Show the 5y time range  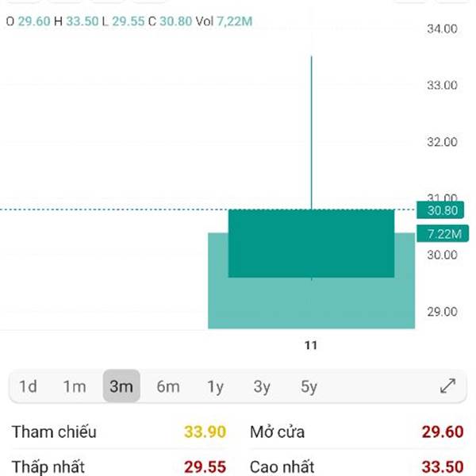[309, 386]
